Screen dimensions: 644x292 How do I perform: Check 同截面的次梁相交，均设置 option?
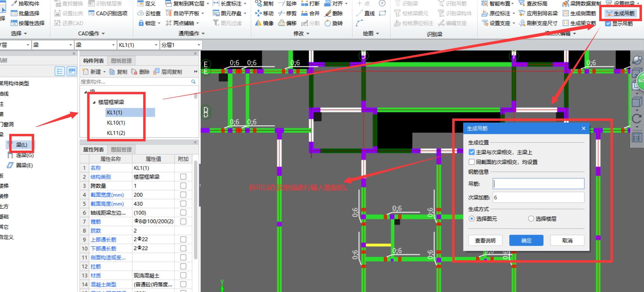click(x=472, y=162)
